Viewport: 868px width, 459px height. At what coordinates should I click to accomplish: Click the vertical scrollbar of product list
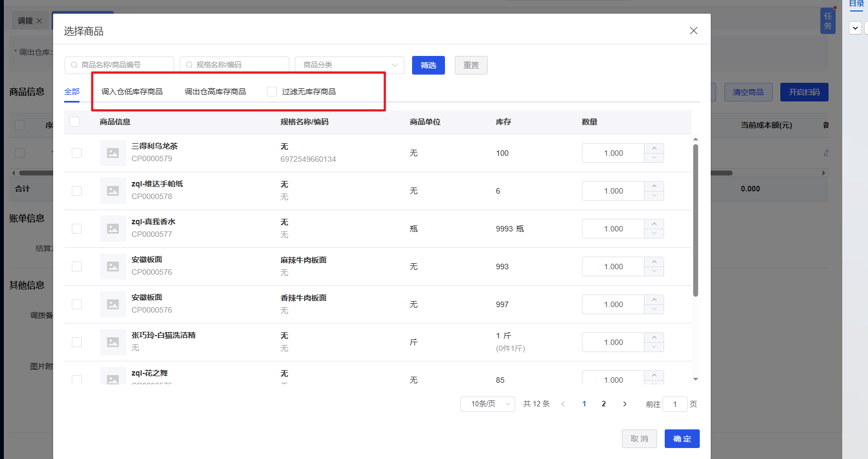click(x=695, y=220)
